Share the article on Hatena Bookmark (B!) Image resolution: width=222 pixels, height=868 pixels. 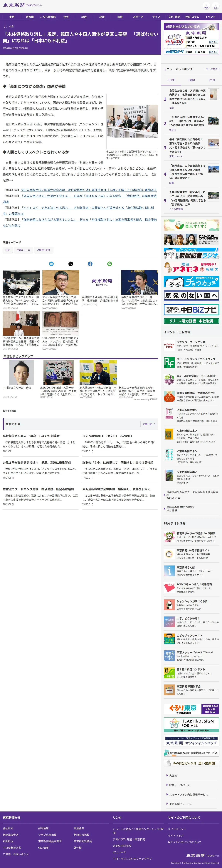tap(51, 264)
